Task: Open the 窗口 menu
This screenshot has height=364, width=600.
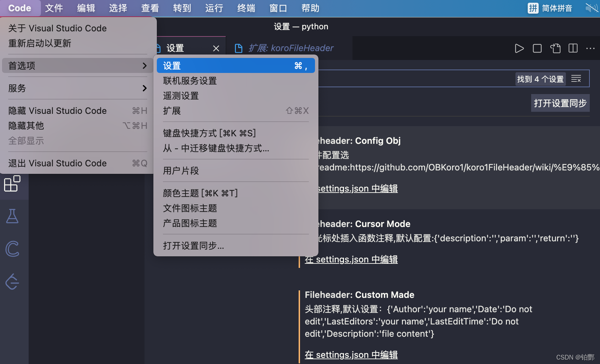Action: coord(278,8)
